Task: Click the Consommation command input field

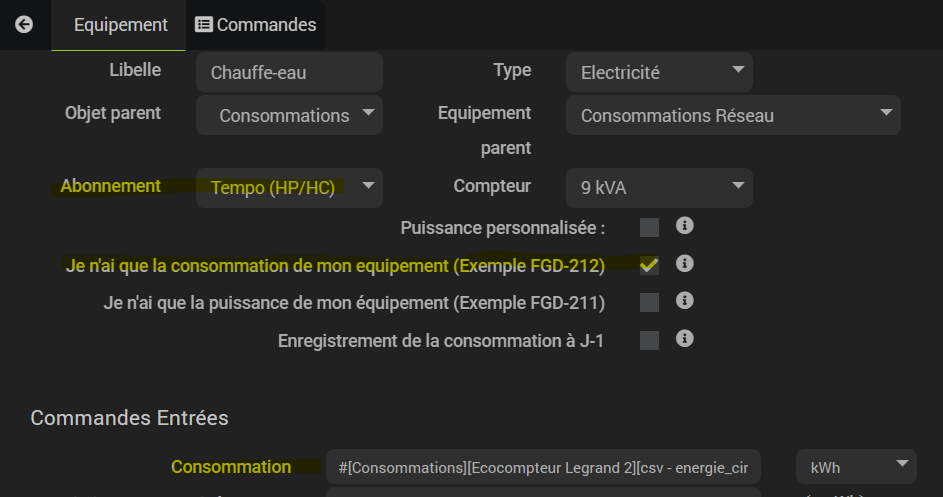Action: click(x=543, y=467)
